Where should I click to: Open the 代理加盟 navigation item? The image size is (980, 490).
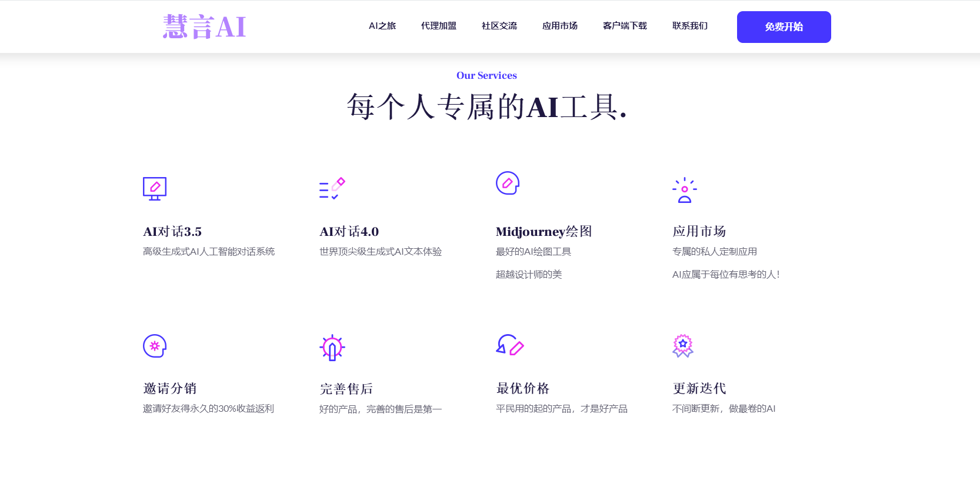439,26
